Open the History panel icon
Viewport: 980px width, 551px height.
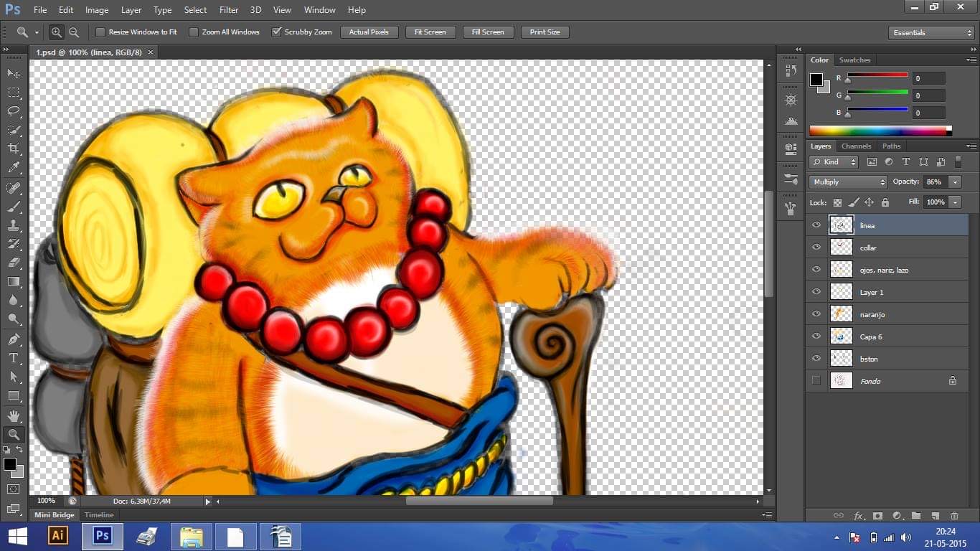tap(791, 70)
